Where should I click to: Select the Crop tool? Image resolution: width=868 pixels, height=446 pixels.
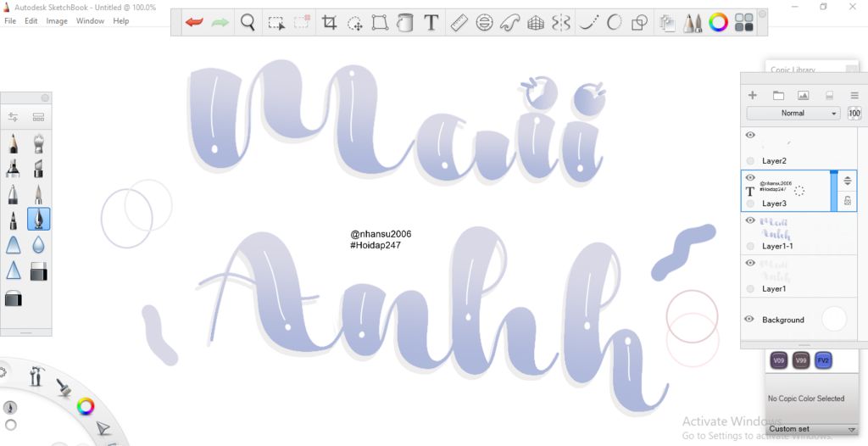coord(330,23)
